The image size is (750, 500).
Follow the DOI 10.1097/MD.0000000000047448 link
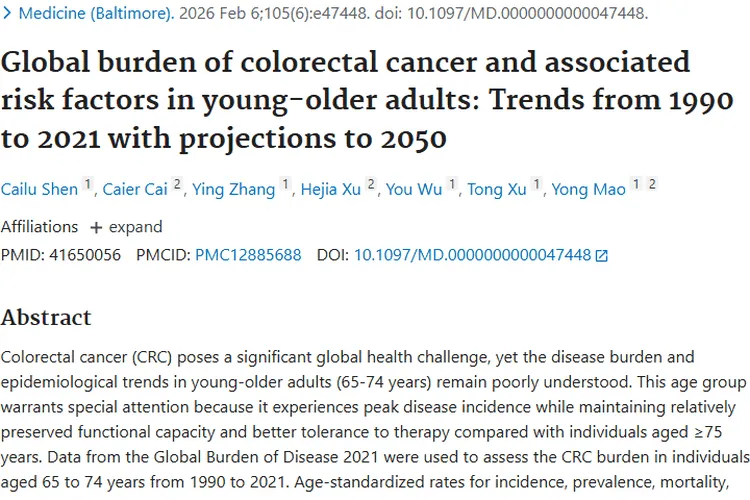pos(472,255)
